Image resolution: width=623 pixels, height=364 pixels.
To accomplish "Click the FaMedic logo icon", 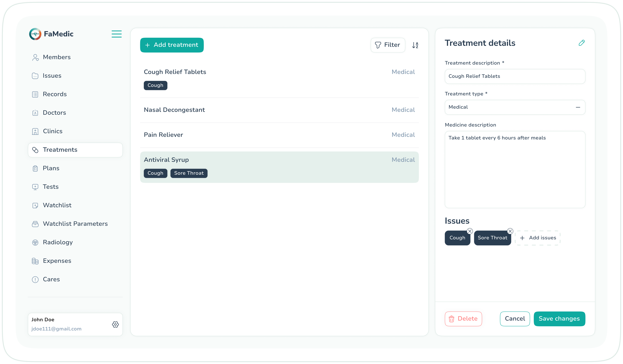I will [35, 34].
